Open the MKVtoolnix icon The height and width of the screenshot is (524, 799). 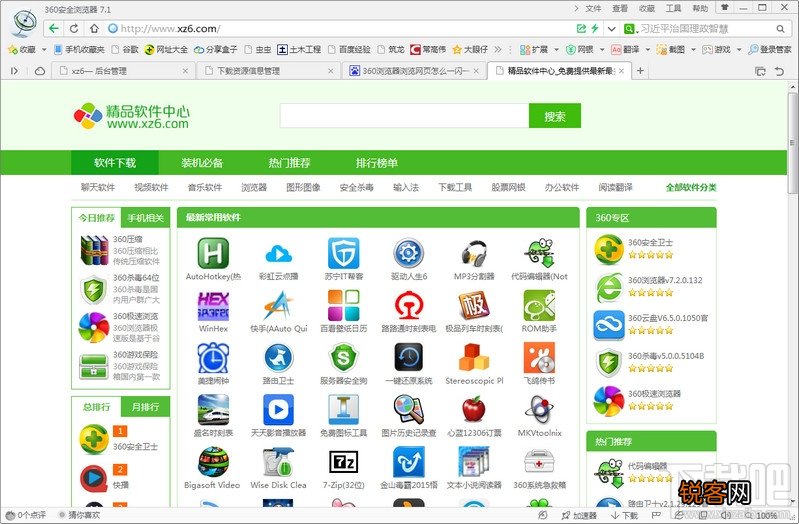pos(539,410)
